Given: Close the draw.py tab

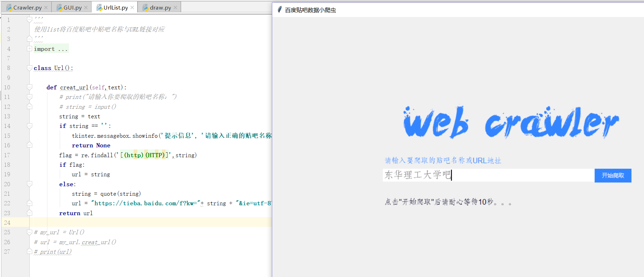Looking at the screenshot, I should pos(175,7).
